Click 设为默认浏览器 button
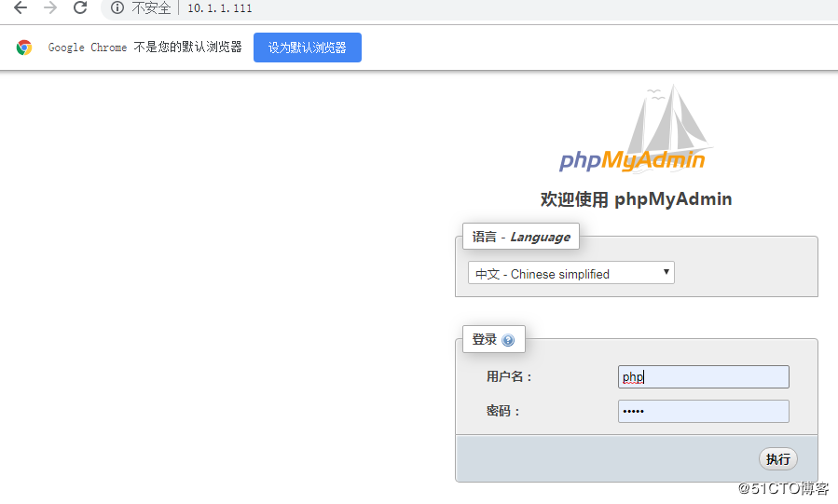 pos(308,48)
